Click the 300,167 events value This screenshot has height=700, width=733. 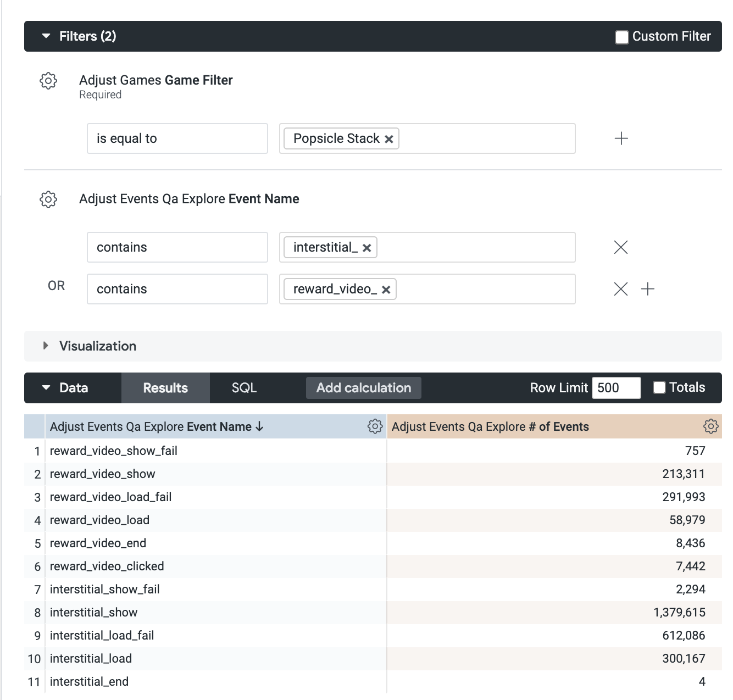click(x=684, y=659)
